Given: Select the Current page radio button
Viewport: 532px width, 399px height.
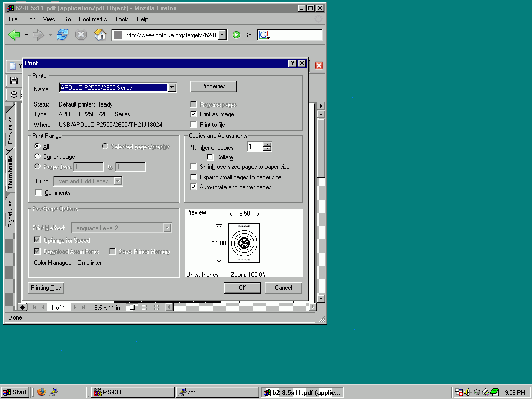Looking at the screenshot, I should pyautogui.click(x=37, y=157).
